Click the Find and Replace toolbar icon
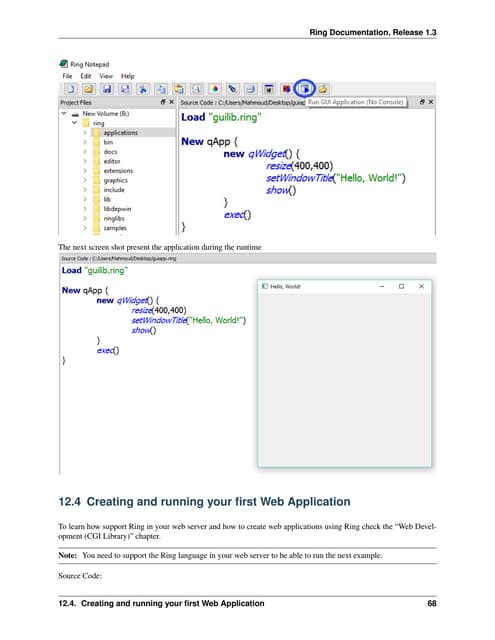Viewport: 495px width, 640px height. (x=233, y=89)
